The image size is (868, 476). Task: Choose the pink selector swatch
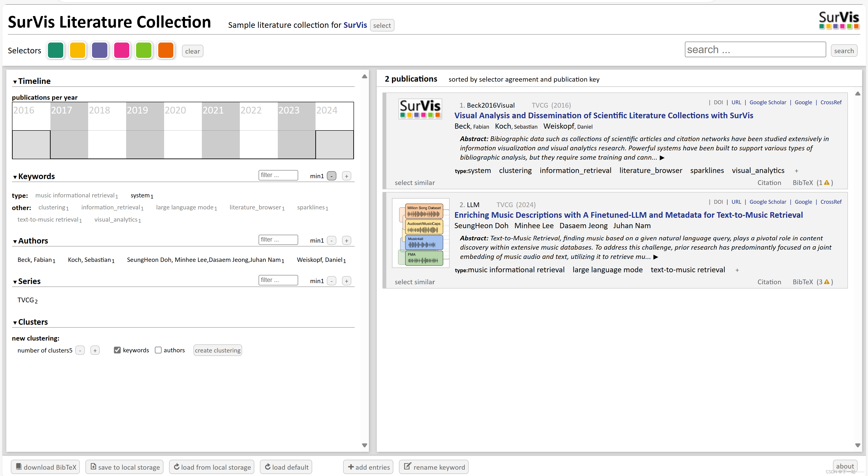[x=122, y=51]
